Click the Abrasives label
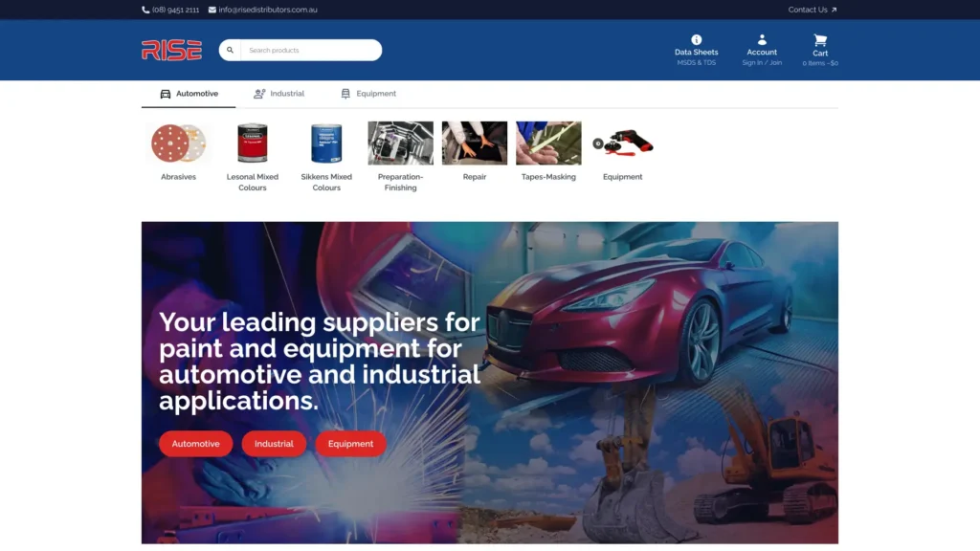Viewport: 980px width, 551px height. coord(178,177)
